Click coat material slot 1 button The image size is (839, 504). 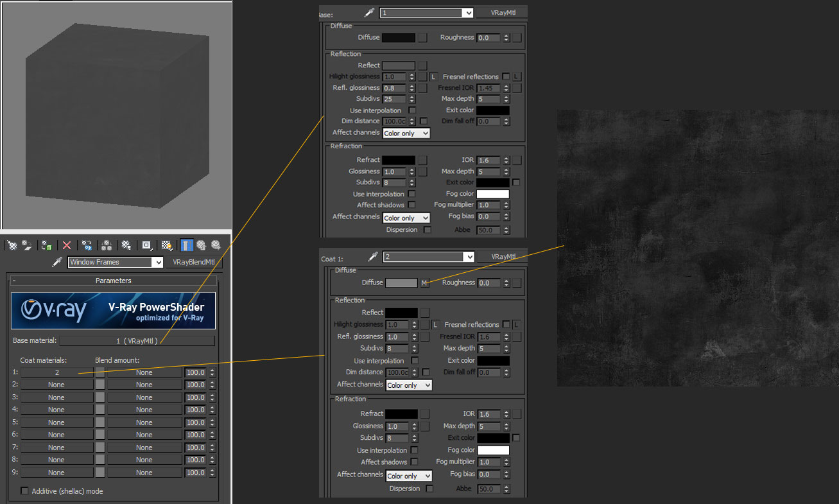pos(56,372)
